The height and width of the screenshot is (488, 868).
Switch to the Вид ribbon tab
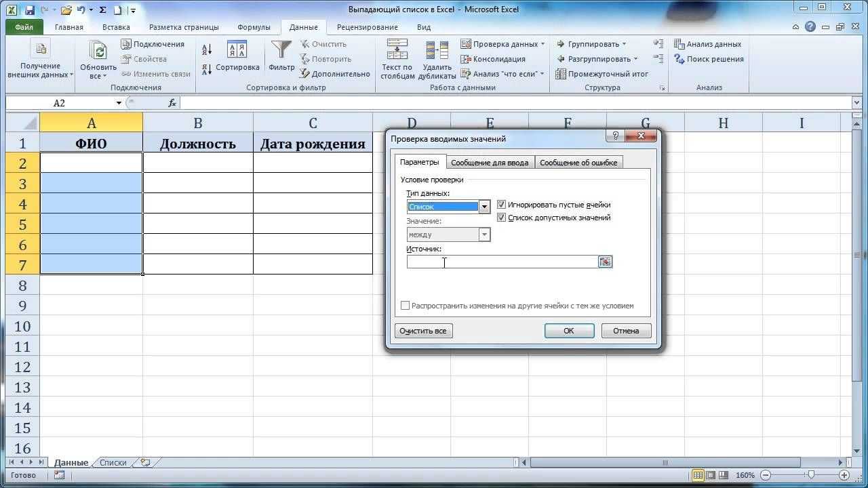point(424,27)
